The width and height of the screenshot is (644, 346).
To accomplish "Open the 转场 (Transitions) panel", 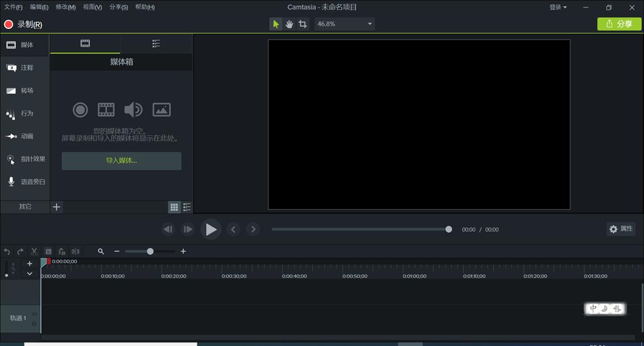I will [x=25, y=90].
